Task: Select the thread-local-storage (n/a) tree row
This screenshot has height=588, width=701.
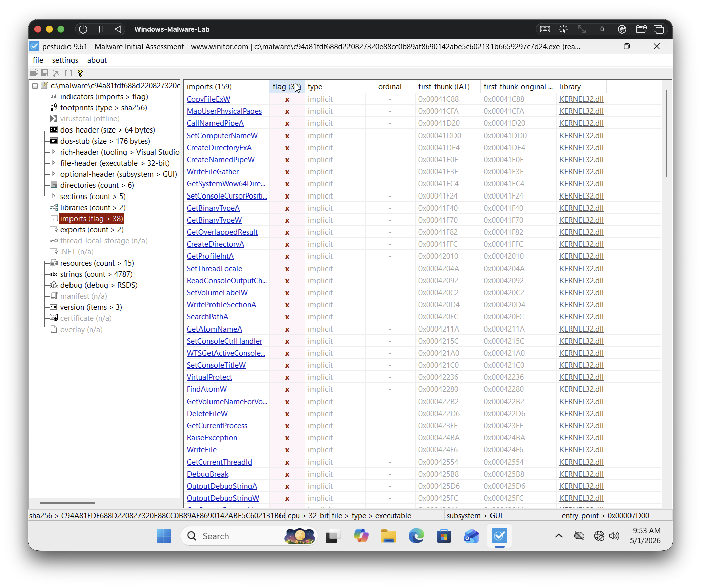Action: click(x=103, y=241)
